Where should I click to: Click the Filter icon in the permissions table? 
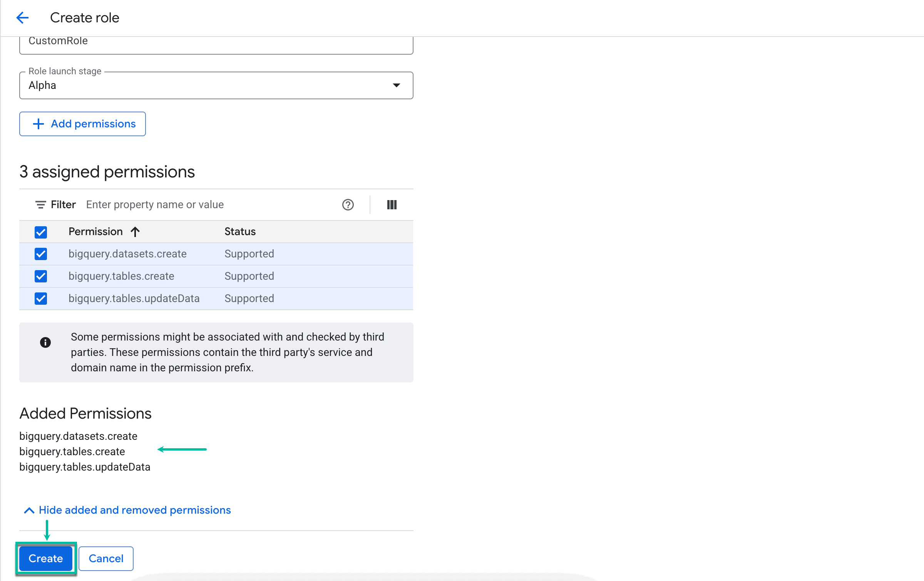[x=41, y=204]
